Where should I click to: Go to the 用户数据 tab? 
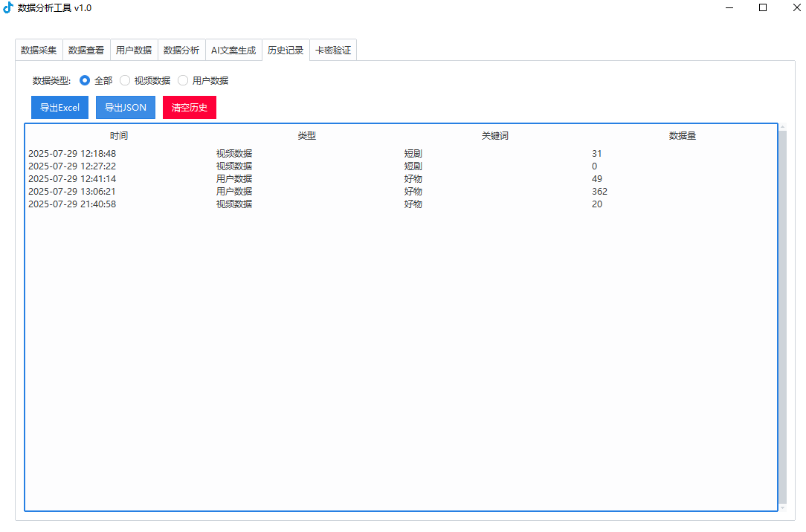pos(134,51)
